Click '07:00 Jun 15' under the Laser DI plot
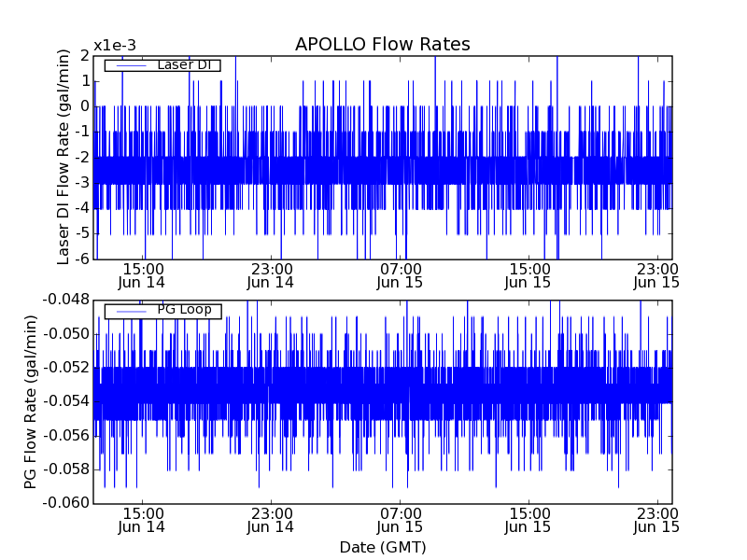 coord(400,275)
